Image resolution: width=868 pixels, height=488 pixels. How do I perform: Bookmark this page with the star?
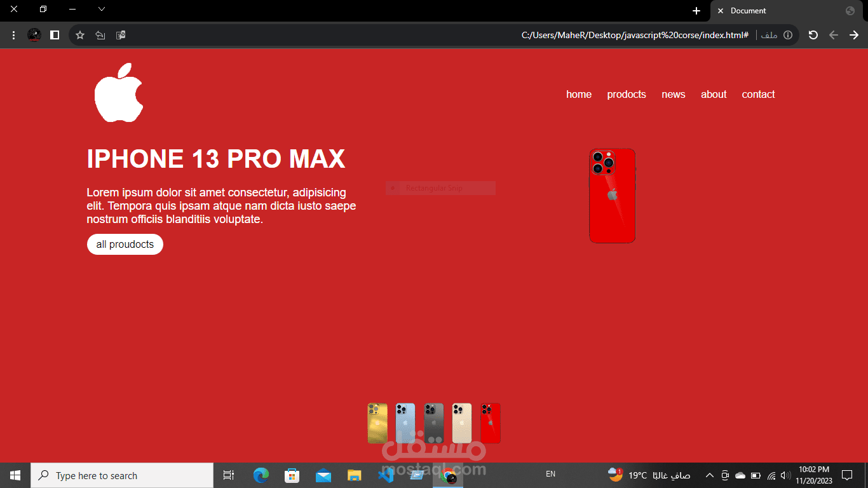80,35
